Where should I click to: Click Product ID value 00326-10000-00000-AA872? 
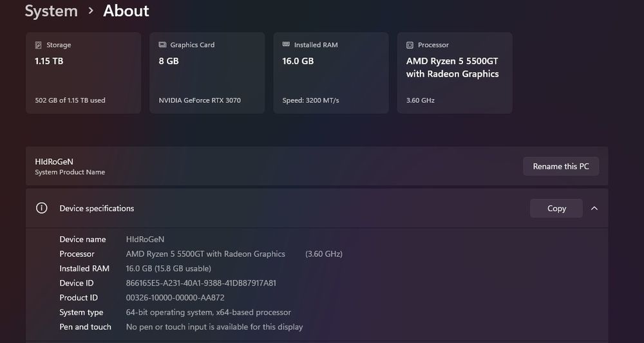pyautogui.click(x=175, y=298)
